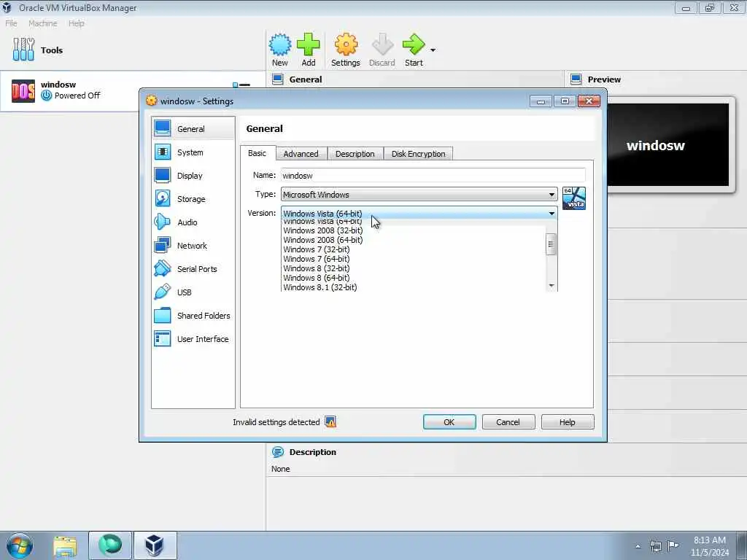Open the windosw machine tools menu button
Image resolution: width=747 pixels, height=560 pixels.
click(241, 85)
